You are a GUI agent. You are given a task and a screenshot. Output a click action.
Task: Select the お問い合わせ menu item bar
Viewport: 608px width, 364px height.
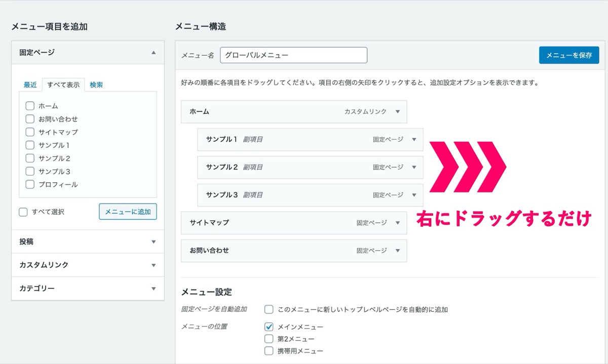pos(294,251)
